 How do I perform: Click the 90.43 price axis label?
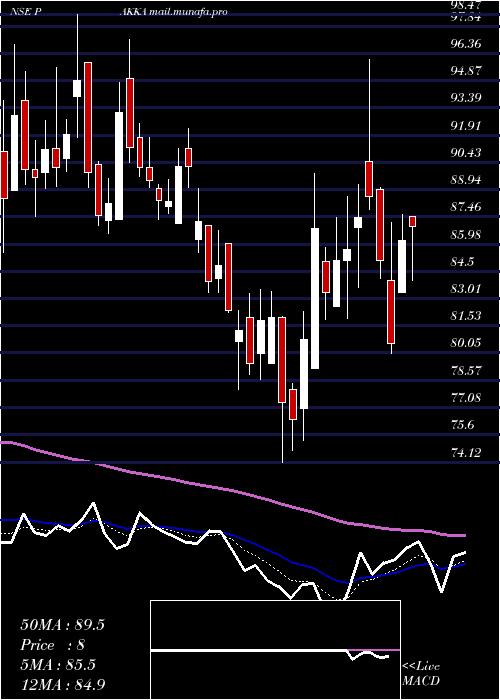point(466,153)
